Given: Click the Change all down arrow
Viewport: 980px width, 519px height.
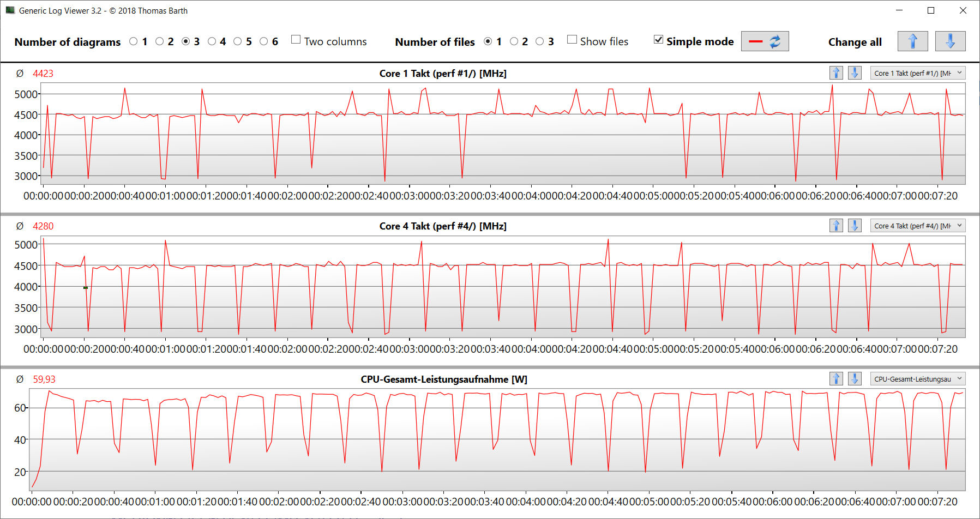Looking at the screenshot, I should point(950,41).
